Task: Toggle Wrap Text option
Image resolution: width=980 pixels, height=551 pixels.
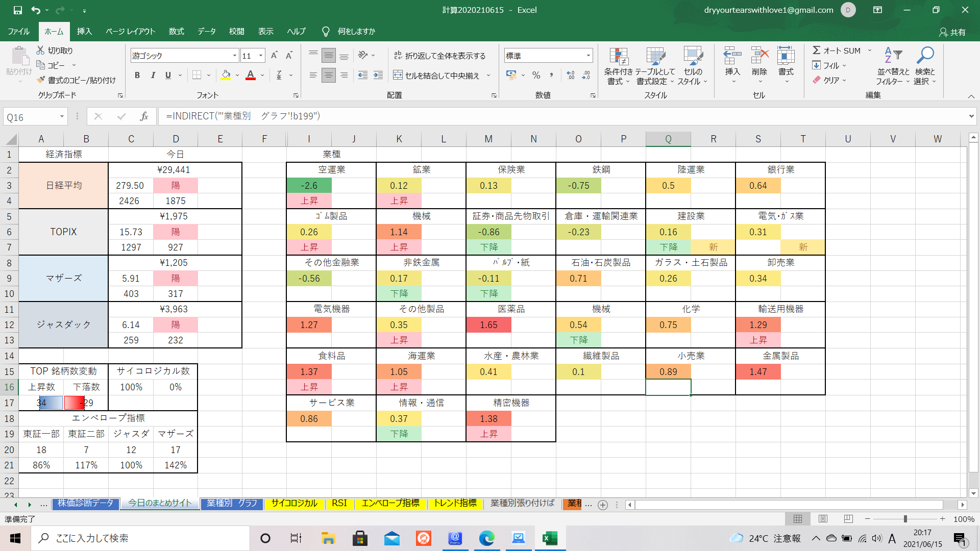Action: [x=439, y=56]
